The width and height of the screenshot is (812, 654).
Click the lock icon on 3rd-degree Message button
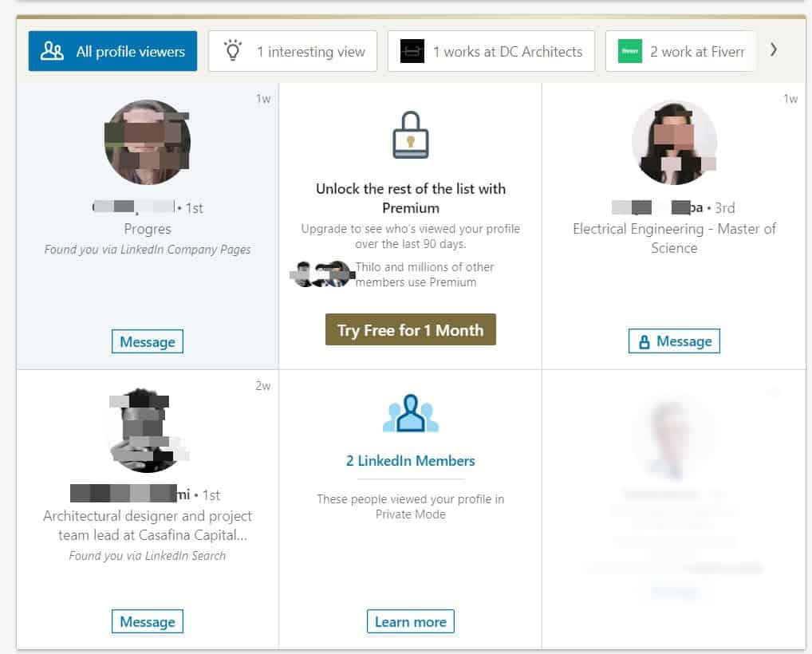point(644,342)
